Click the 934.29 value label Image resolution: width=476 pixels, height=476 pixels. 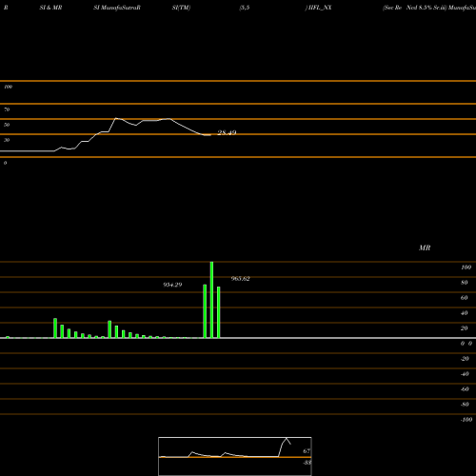click(x=172, y=285)
